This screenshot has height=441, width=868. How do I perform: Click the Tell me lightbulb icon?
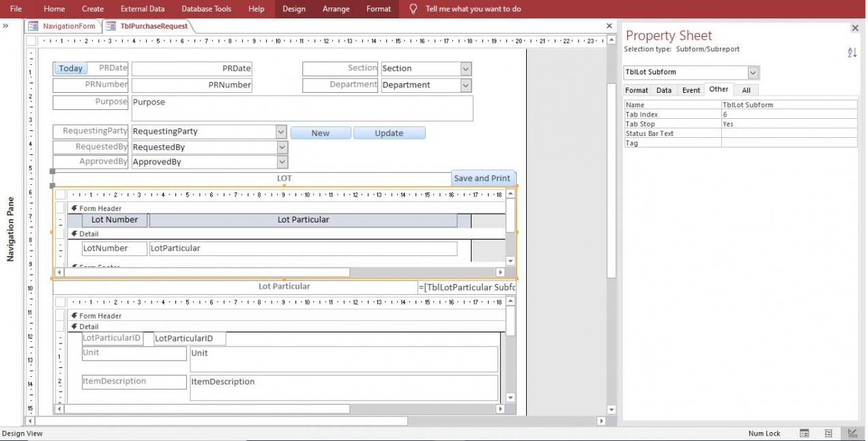pyautogui.click(x=413, y=9)
